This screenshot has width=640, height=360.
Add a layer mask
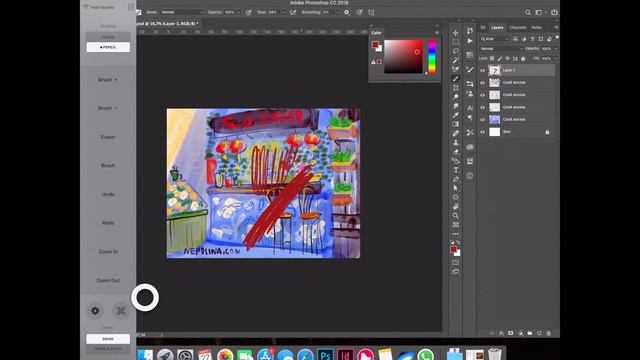click(511, 333)
